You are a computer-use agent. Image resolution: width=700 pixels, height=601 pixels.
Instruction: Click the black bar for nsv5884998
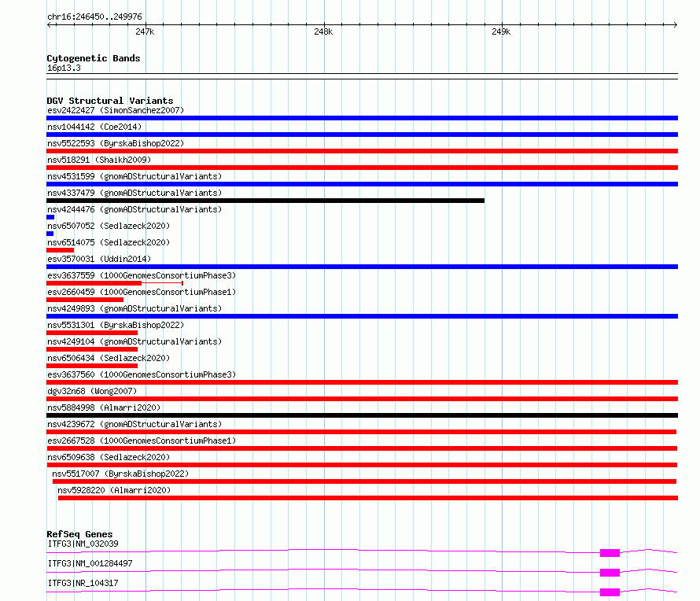[362, 415]
